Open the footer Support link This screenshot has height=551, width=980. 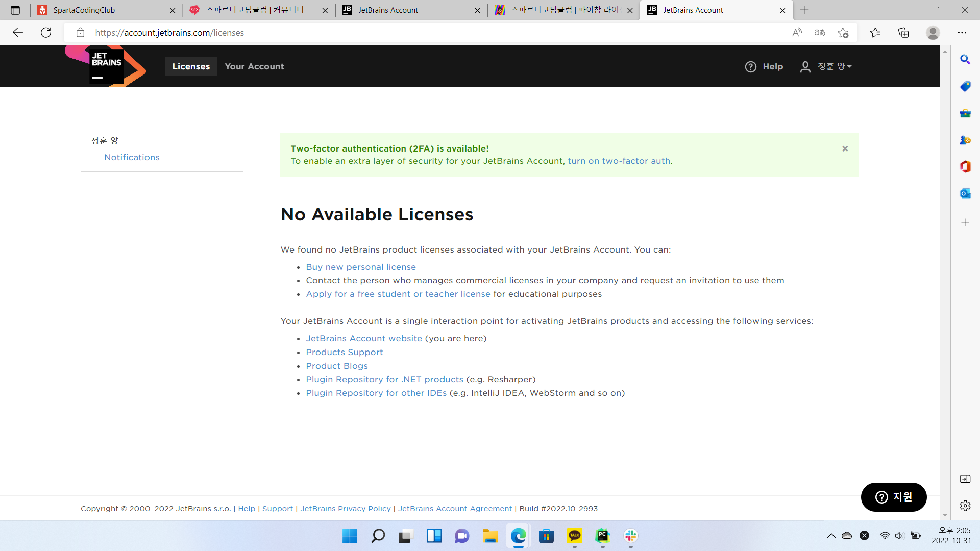click(x=278, y=509)
